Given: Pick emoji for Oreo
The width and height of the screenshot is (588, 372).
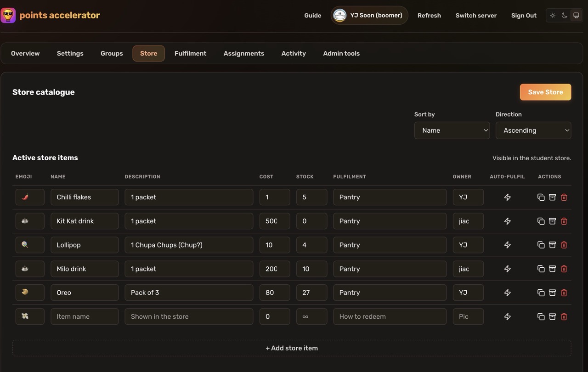Looking at the screenshot, I should (30, 293).
